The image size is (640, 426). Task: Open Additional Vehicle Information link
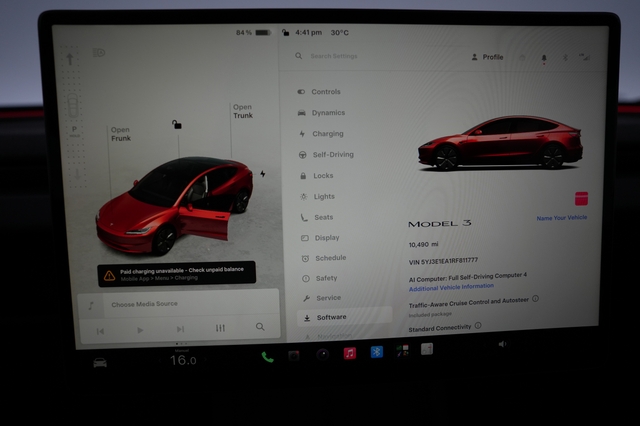click(x=451, y=287)
